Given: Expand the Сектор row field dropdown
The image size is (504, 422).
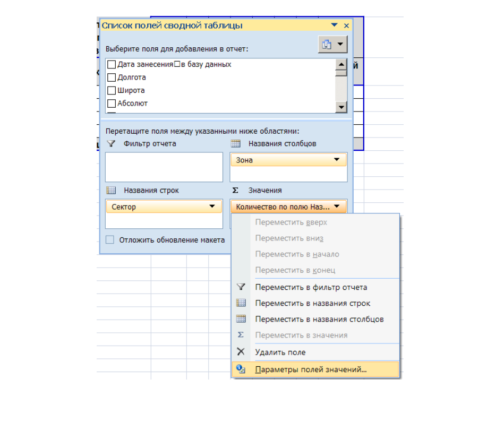Looking at the screenshot, I should tap(212, 206).
